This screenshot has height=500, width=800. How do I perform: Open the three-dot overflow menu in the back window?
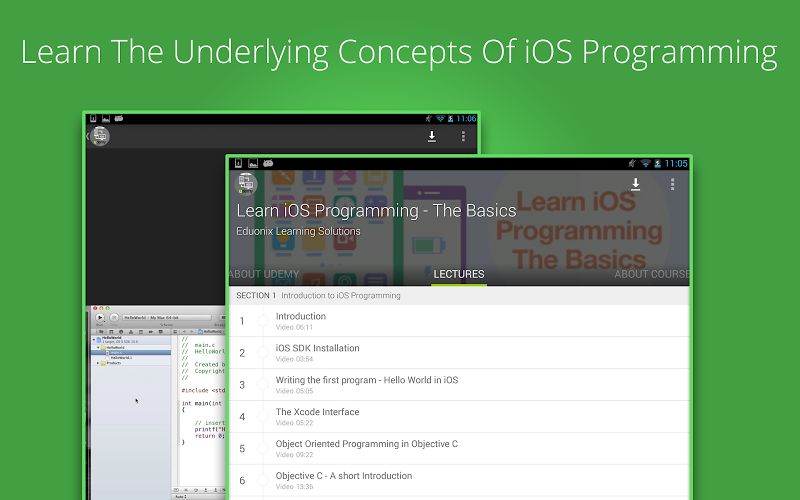tap(463, 136)
